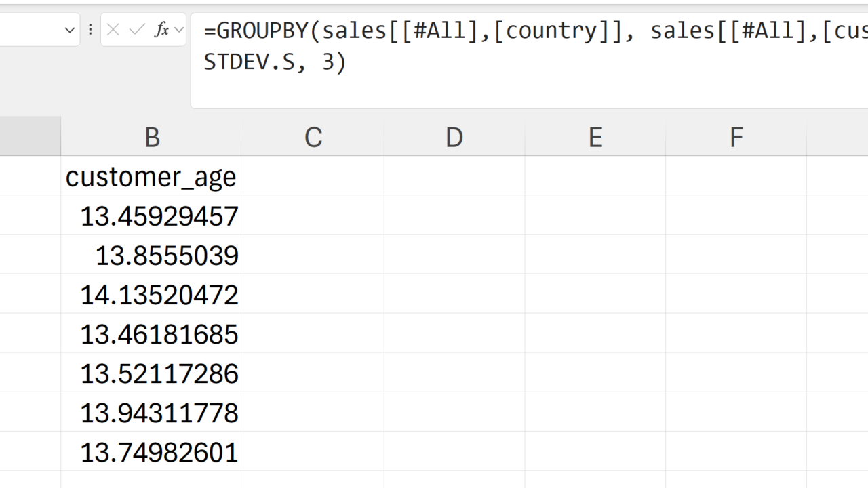Select the column E header
Viewport: 868px width, 488px height.
(595, 138)
